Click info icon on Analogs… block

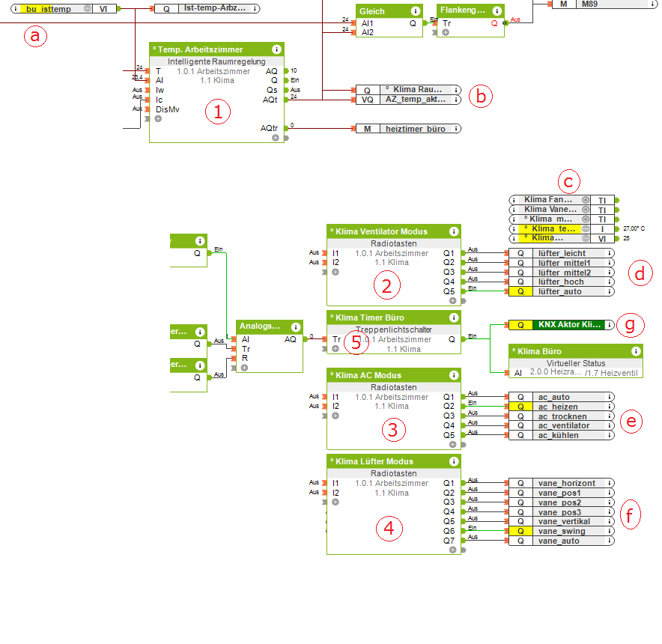click(296, 326)
